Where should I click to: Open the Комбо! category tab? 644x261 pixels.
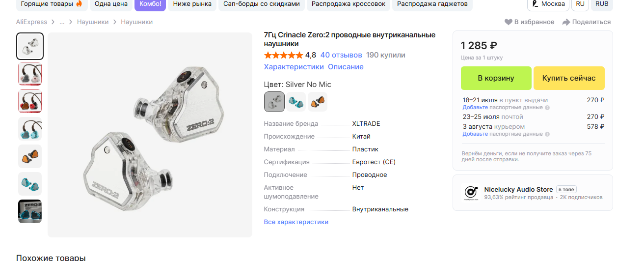coord(150,4)
